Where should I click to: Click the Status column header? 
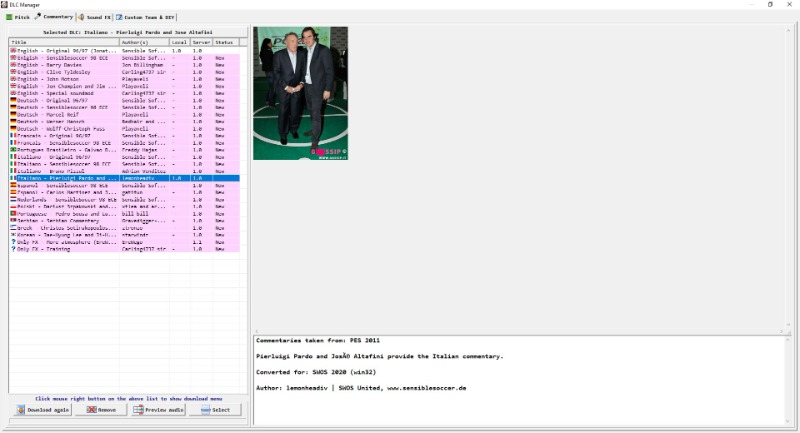pyautogui.click(x=224, y=43)
